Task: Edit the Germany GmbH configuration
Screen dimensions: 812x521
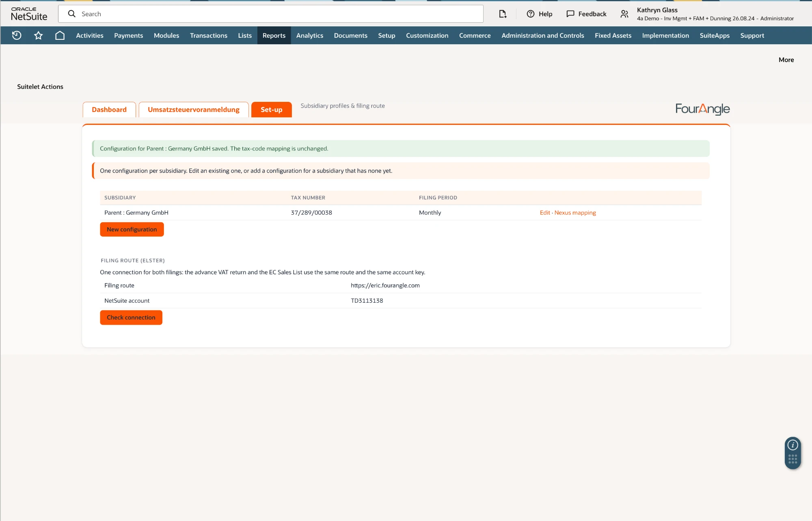Action: tap(545, 213)
